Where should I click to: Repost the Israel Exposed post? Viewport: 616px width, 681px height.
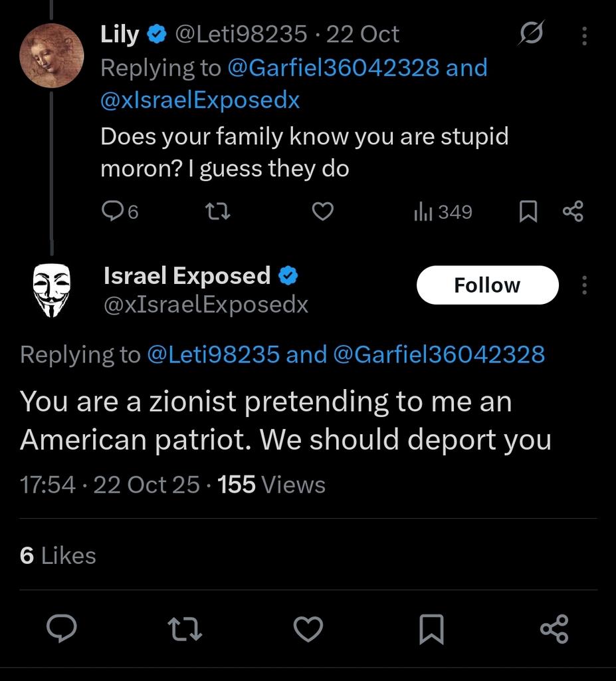[185, 629]
